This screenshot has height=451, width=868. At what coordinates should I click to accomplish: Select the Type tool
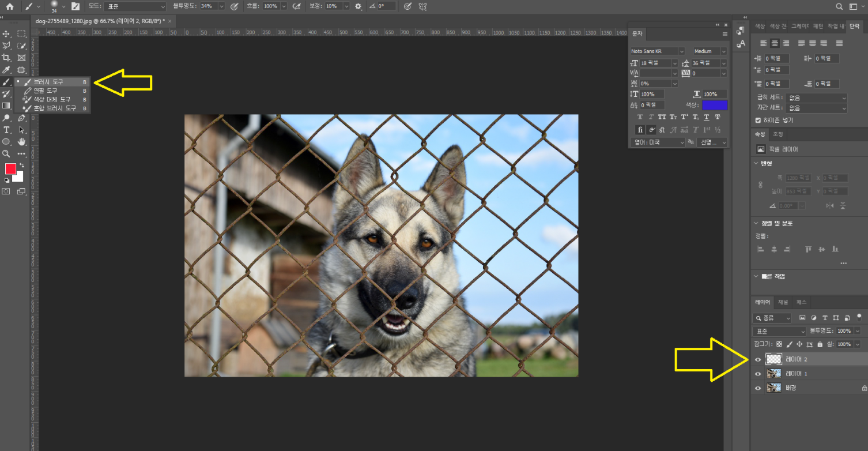pyautogui.click(x=6, y=130)
